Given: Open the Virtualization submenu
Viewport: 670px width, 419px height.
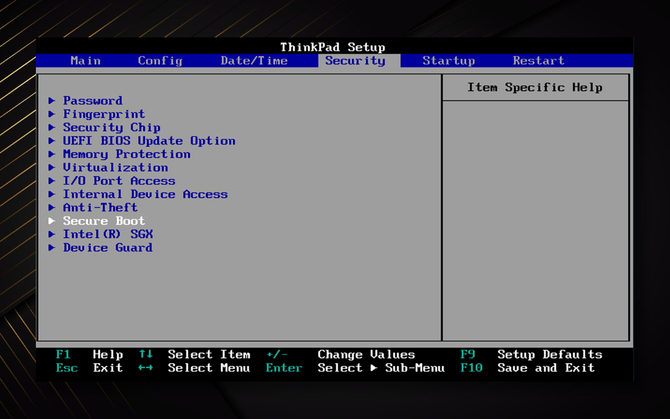Looking at the screenshot, I should point(115,167).
